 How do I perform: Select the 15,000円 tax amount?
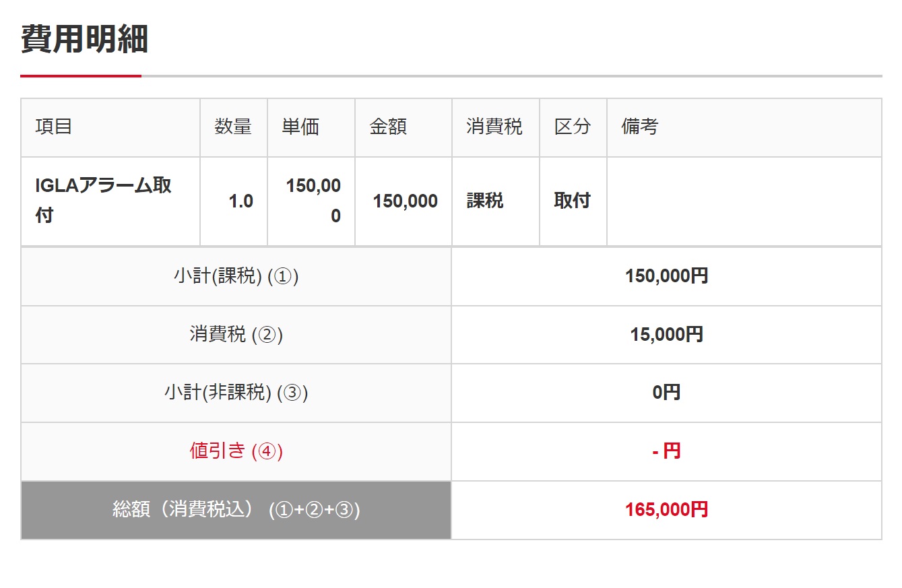[x=667, y=335]
